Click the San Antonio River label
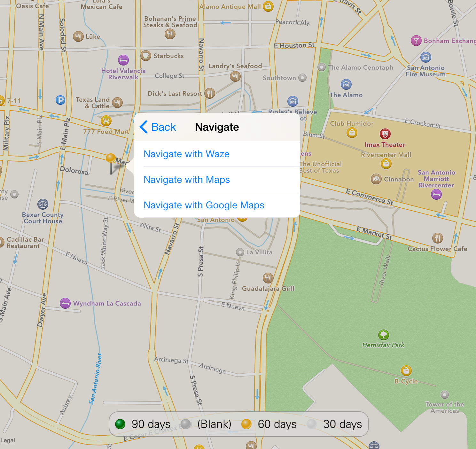 (95, 379)
